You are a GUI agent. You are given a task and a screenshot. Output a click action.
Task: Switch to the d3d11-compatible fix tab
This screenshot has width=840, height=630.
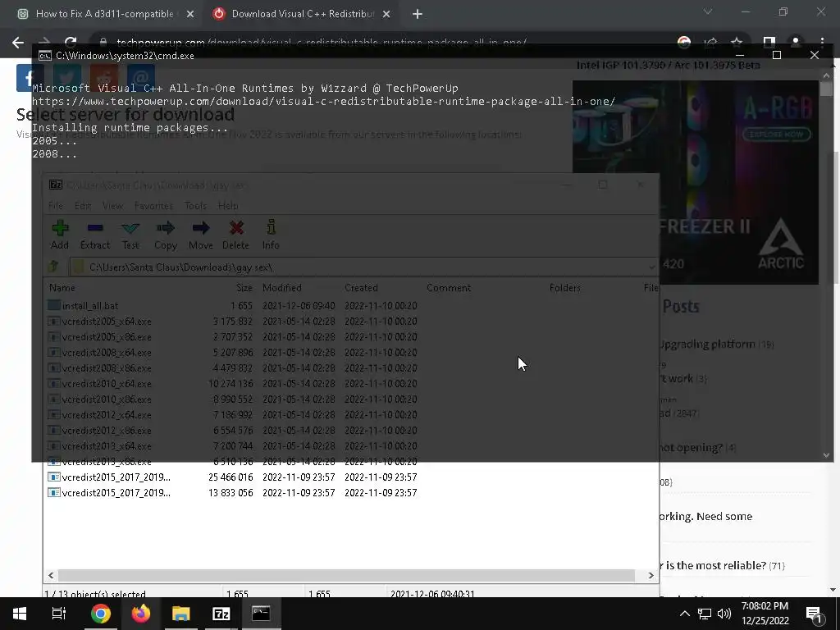pyautogui.click(x=104, y=14)
